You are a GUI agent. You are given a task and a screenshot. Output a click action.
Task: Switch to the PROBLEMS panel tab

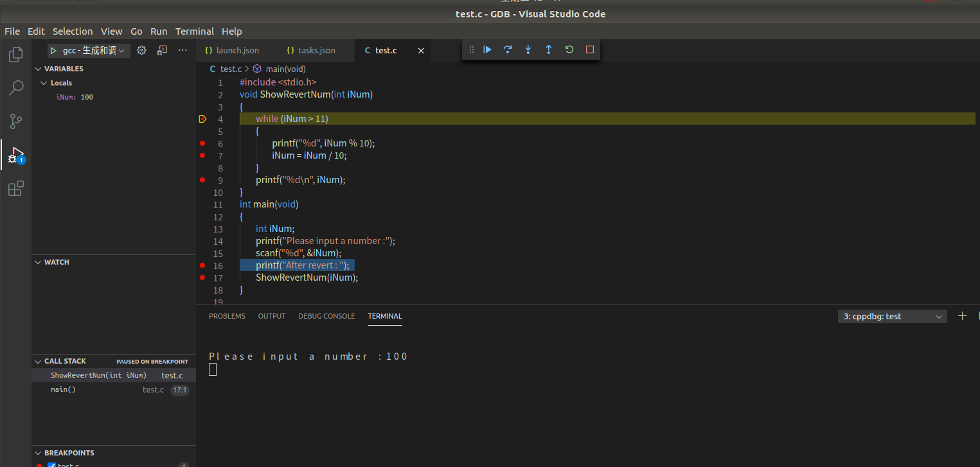(x=227, y=316)
